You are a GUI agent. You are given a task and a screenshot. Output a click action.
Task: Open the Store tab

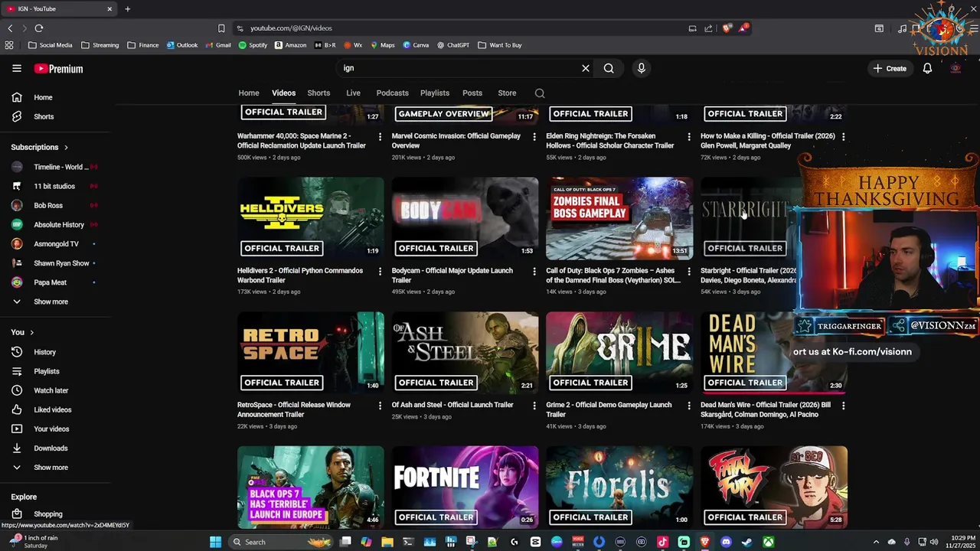click(x=507, y=93)
